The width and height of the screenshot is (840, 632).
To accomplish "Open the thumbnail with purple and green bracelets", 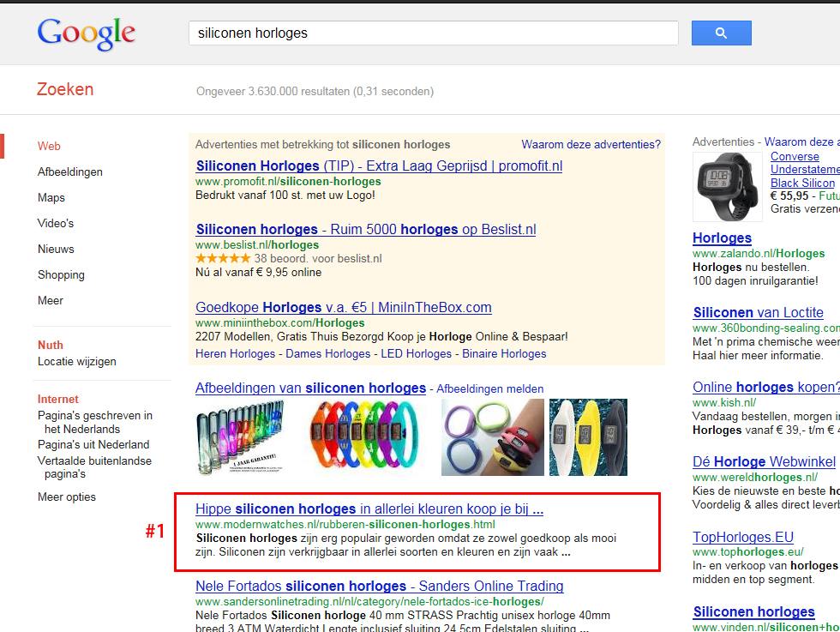I will click(x=492, y=437).
